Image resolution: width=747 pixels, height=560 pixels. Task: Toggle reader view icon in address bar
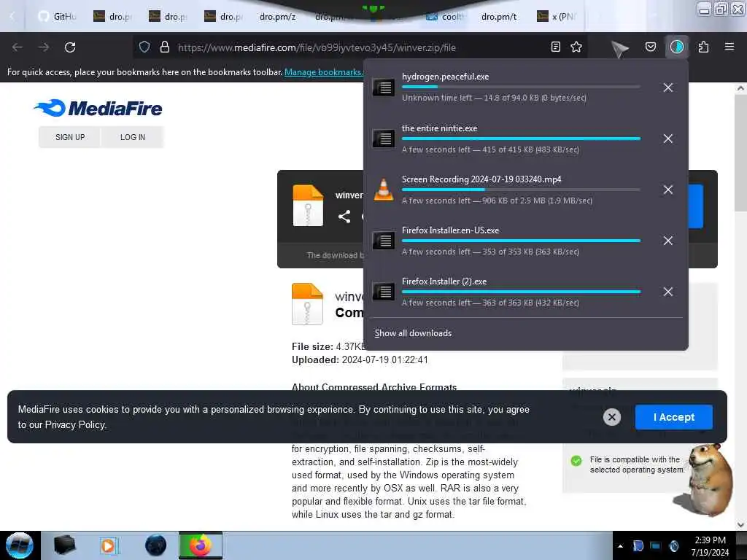pos(555,47)
